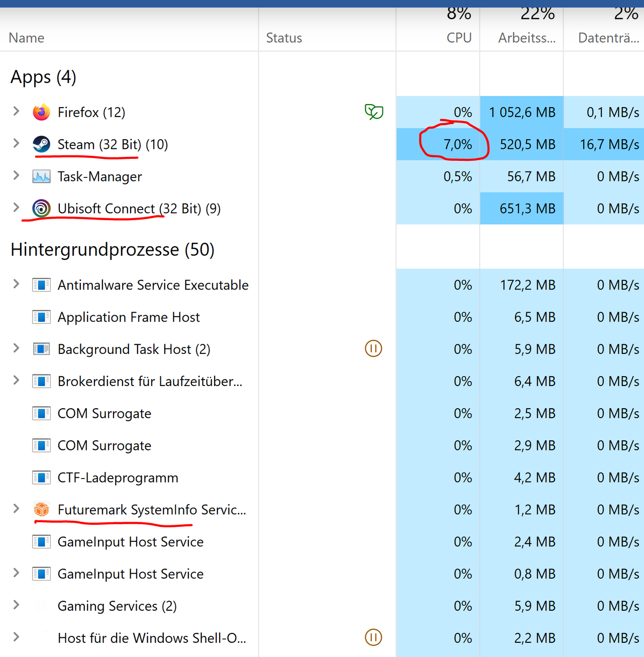Sort by Arbeitsspeicher column header
Image resolution: width=644 pixels, height=657 pixels.
point(527,38)
